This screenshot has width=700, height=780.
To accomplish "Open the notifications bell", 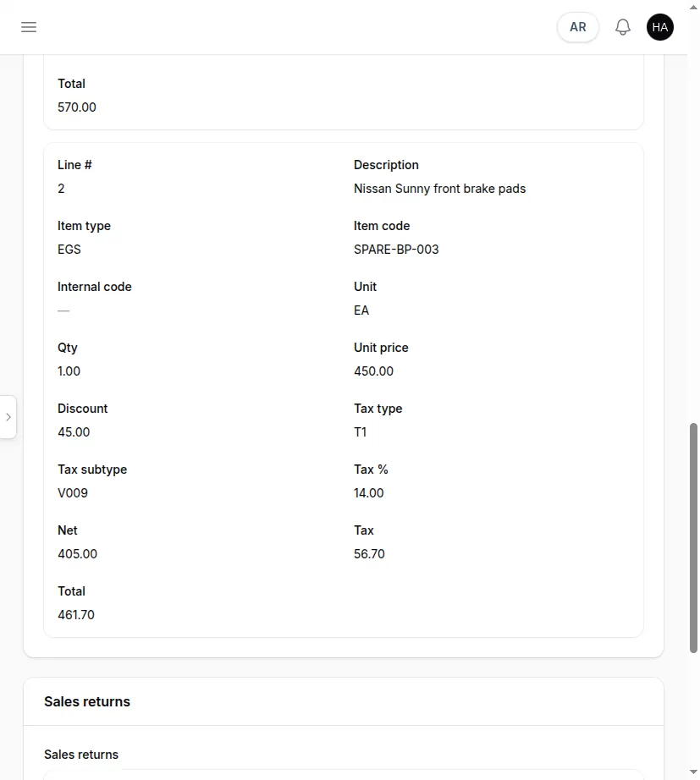I will (623, 27).
